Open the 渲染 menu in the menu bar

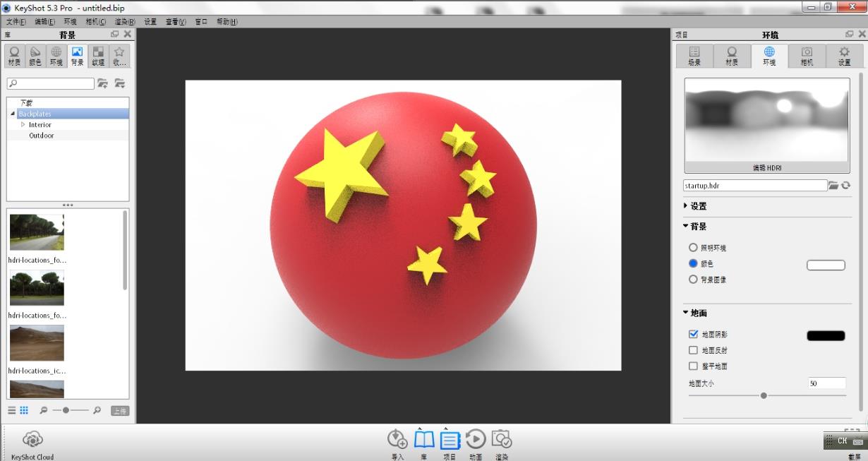[123, 21]
